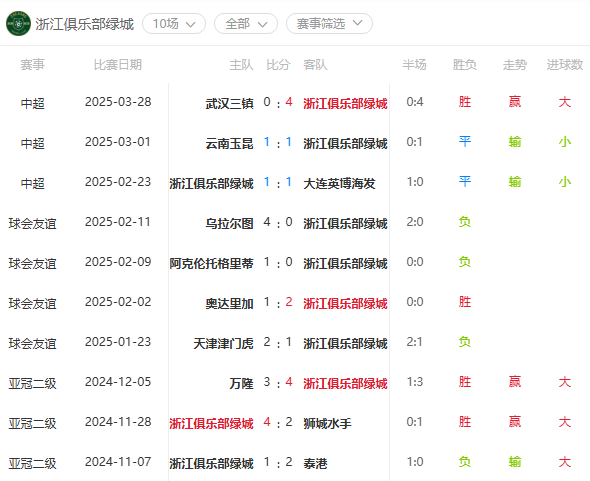Open the 武汉三镇 home team link
The image size is (590, 481).
tap(230, 103)
